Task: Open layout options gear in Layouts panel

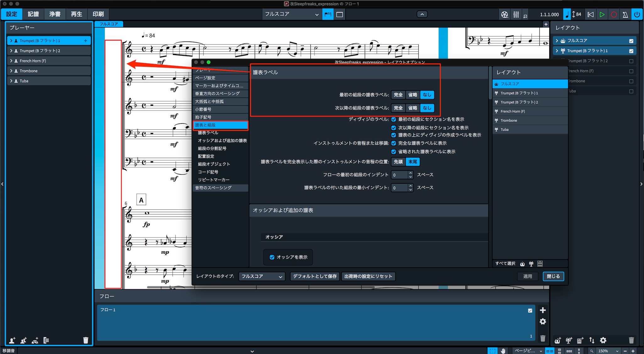Action: (603, 340)
